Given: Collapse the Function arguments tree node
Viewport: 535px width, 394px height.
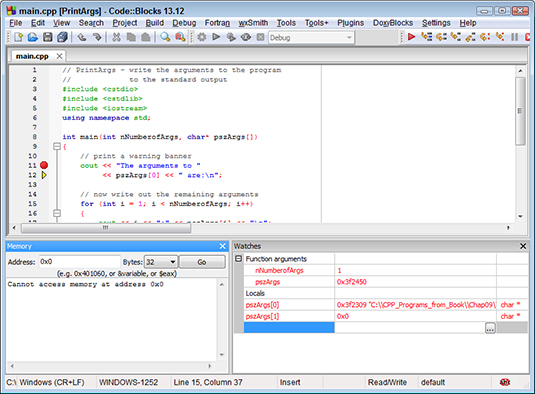Looking at the screenshot, I should pyautogui.click(x=238, y=259).
